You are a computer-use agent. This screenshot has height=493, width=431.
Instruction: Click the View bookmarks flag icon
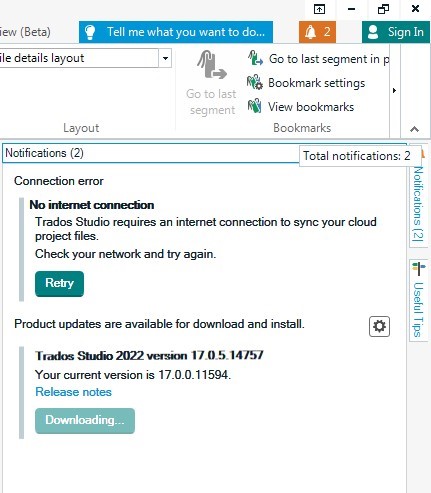pyautogui.click(x=255, y=106)
